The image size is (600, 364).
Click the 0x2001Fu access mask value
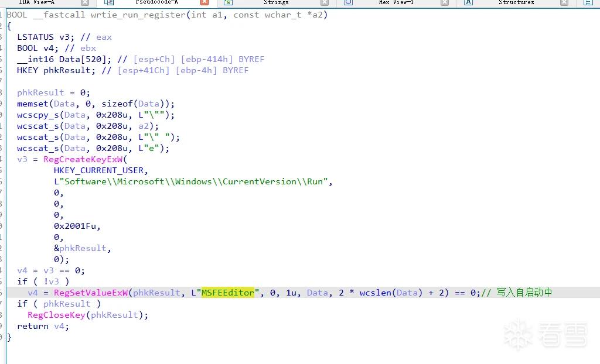pyautogui.click(x=74, y=226)
